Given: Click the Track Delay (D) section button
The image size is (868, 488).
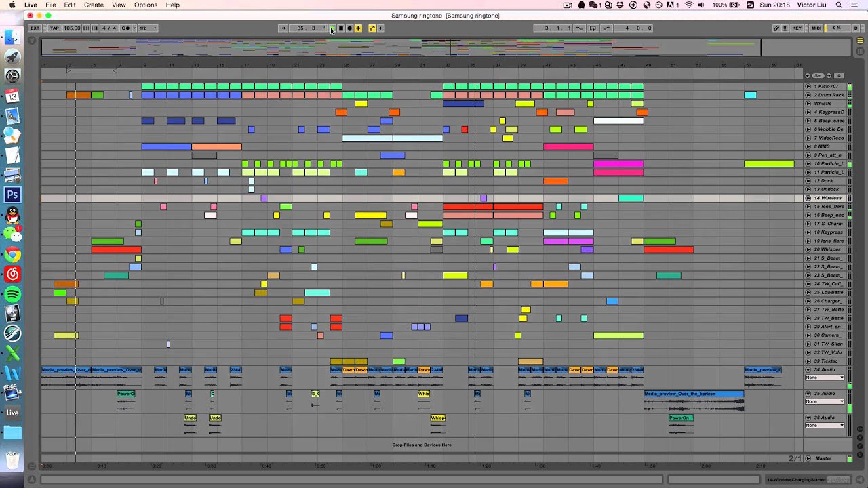Looking at the screenshot, I should pyautogui.click(x=860, y=454).
